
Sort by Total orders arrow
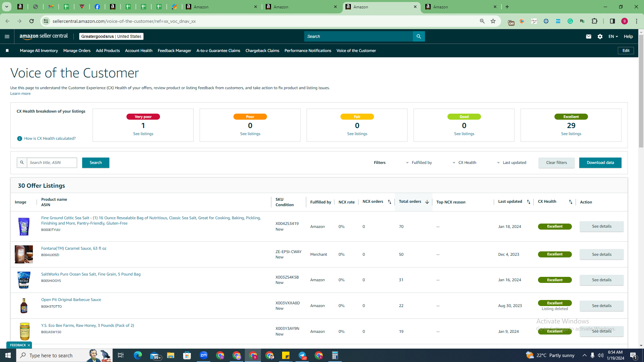point(427,202)
